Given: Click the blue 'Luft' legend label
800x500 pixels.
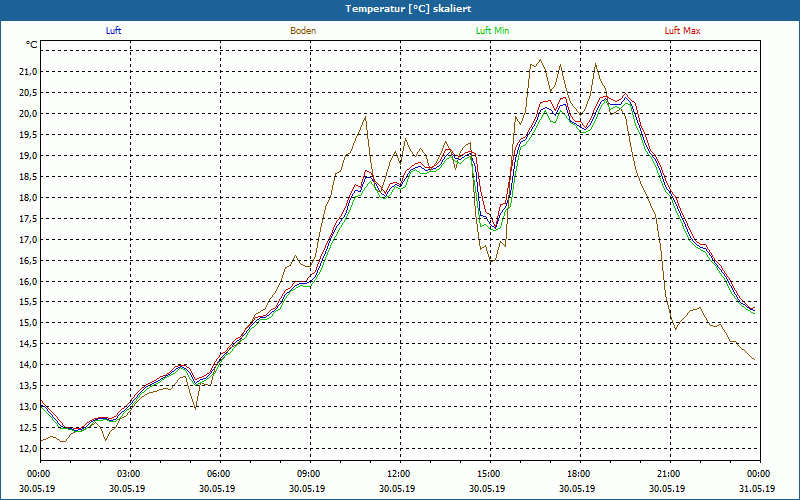Looking at the screenshot, I should click(x=113, y=31).
